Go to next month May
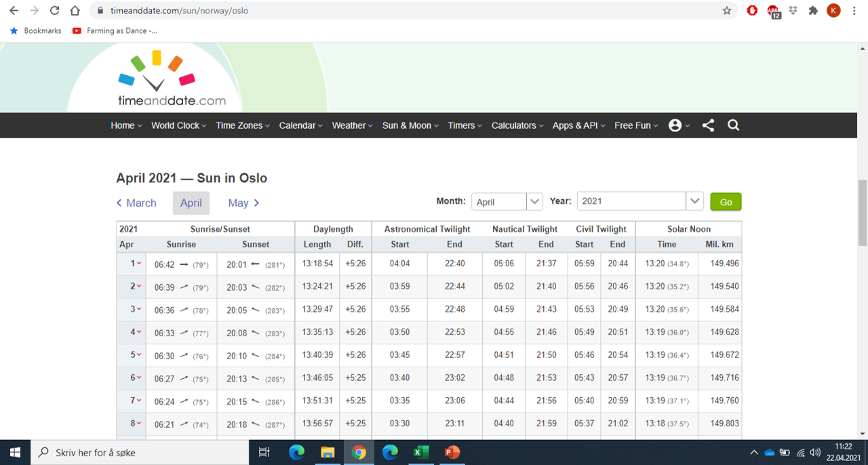Image resolution: width=868 pixels, height=465 pixels. [x=243, y=203]
